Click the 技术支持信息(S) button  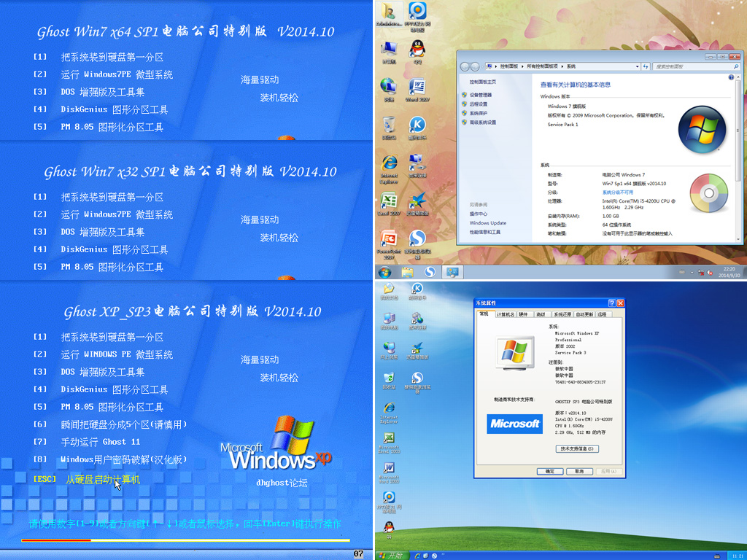[x=577, y=449]
